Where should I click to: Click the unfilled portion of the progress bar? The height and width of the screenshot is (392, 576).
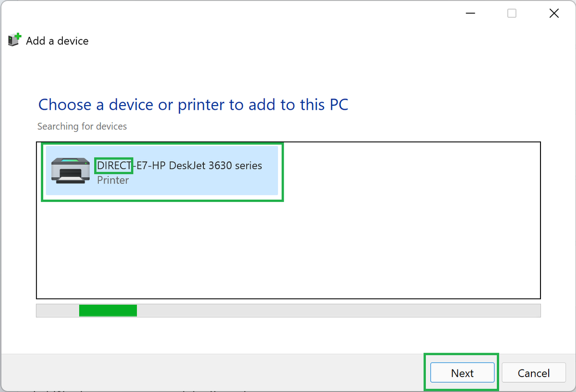tap(336, 310)
